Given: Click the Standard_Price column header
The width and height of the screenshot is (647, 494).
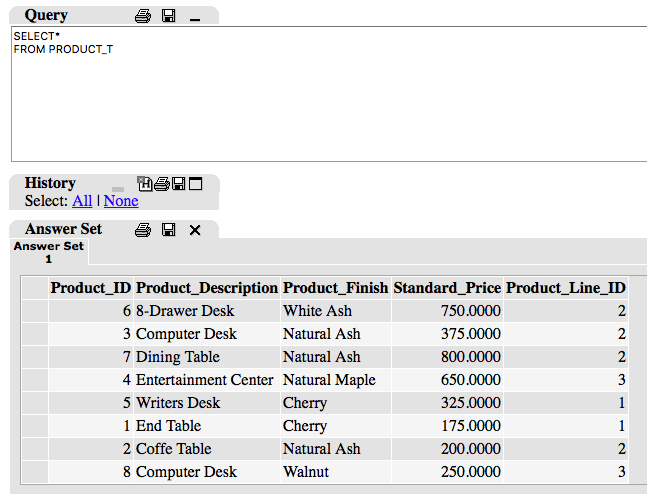Looking at the screenshot, I should 447,288.
